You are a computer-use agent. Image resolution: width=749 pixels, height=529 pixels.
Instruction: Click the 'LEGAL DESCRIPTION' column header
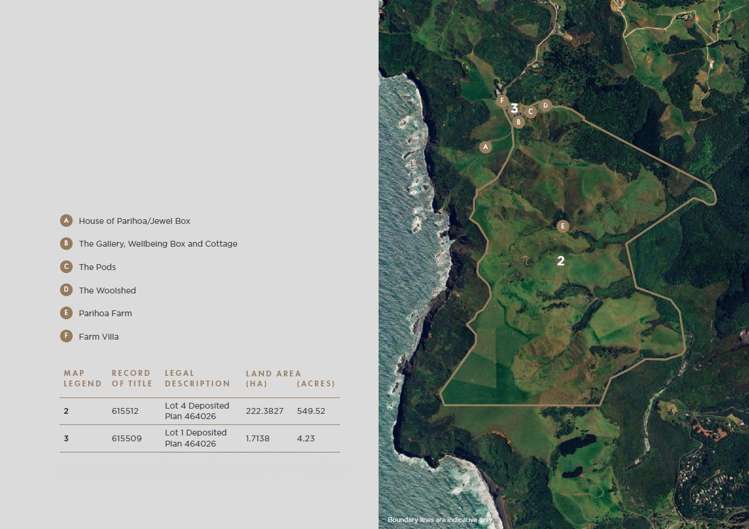click(197, 378)
